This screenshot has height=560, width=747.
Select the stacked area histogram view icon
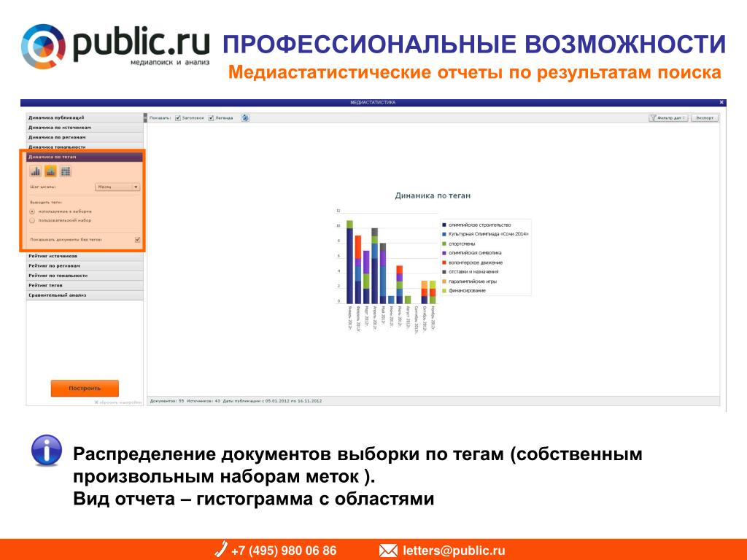click(50, 171)
